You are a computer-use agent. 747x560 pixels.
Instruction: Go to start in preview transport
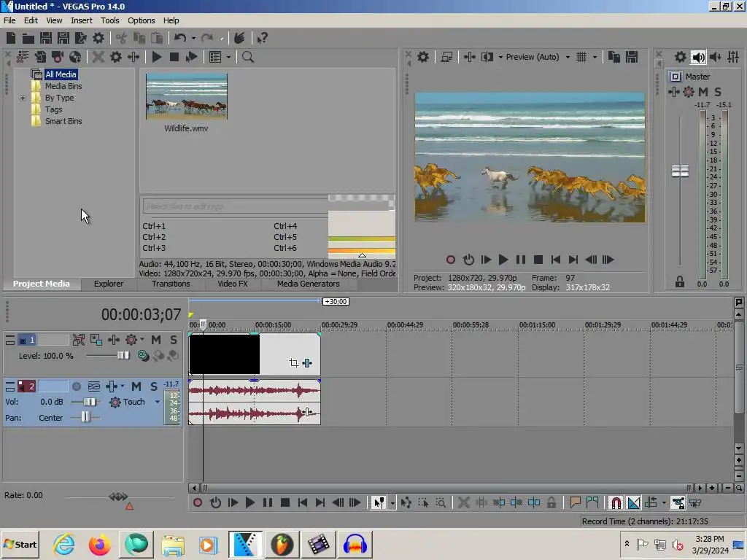click(x=555, y=260)
